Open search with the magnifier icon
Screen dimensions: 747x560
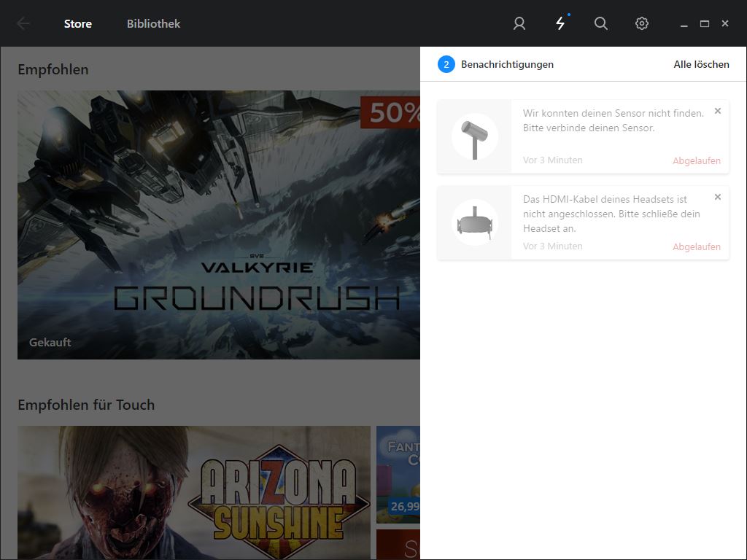[601, 23]
